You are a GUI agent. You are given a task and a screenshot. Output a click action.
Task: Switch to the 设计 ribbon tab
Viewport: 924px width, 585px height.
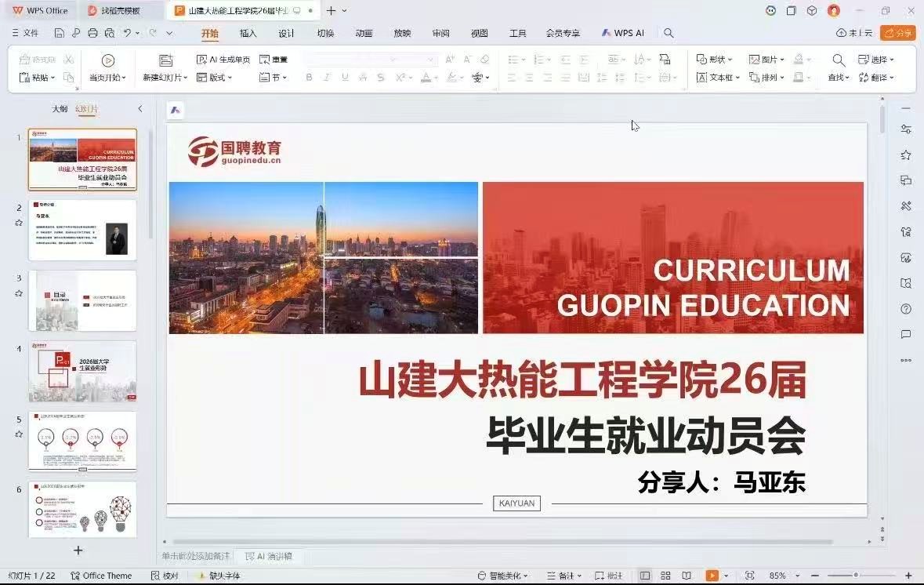point(286,33)
